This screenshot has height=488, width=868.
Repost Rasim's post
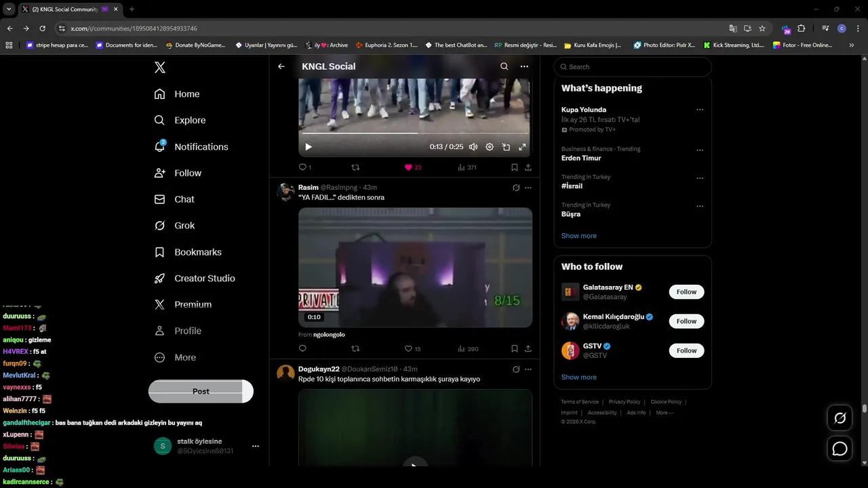355,348
